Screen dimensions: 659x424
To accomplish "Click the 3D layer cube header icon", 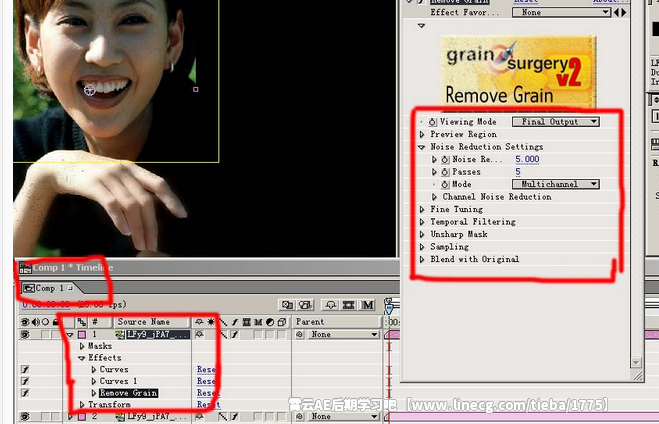I will 282,322.
